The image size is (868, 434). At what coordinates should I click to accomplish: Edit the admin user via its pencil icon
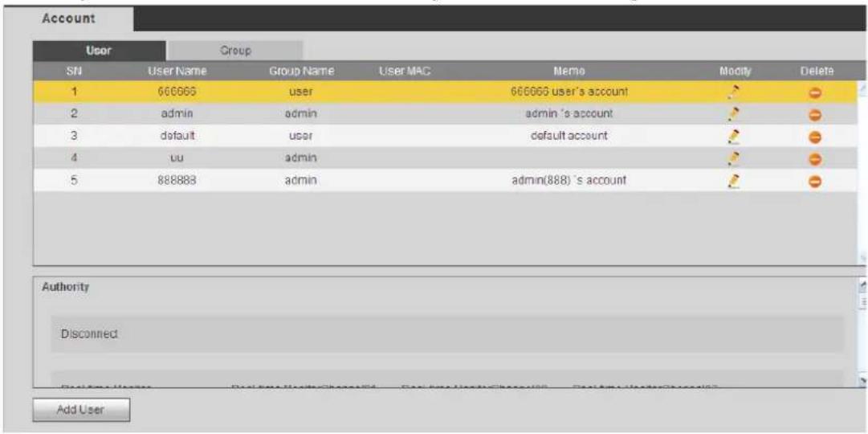(735, 113)
